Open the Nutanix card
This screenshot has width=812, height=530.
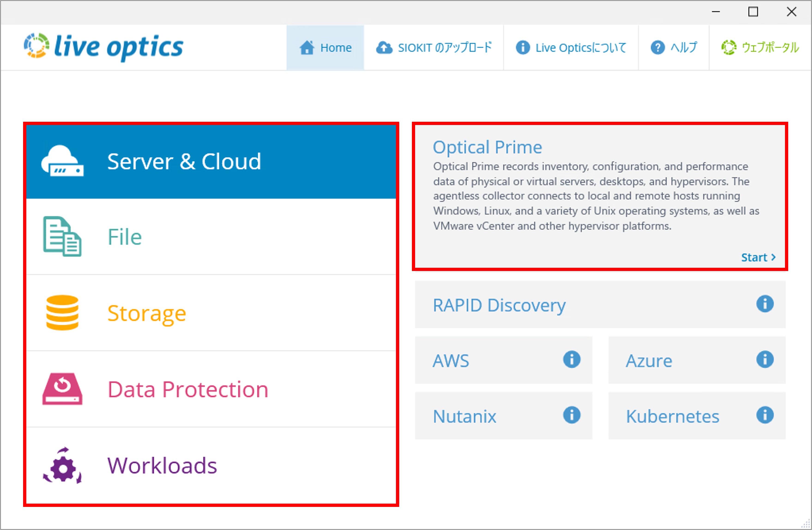pyautogui.click(x=504, y=416)
